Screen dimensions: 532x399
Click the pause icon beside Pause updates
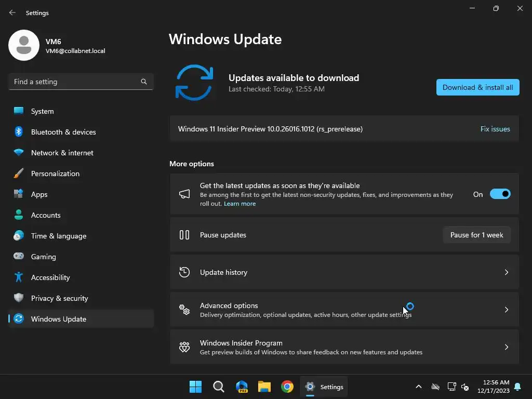184,235
